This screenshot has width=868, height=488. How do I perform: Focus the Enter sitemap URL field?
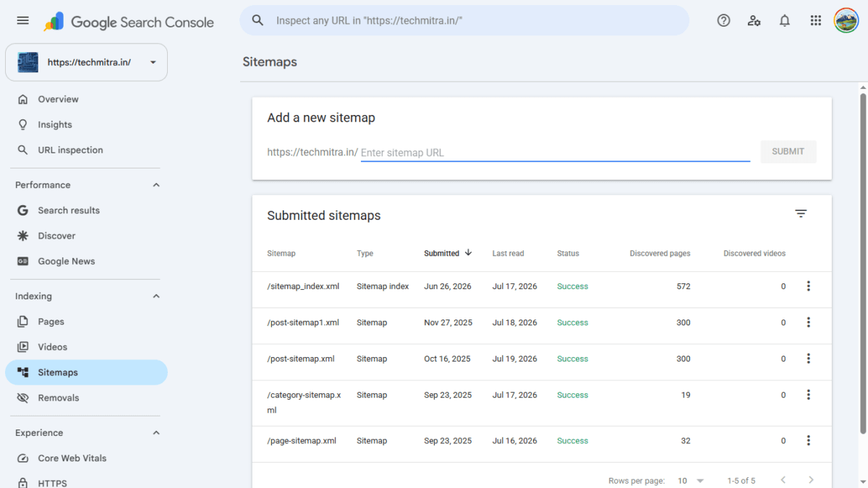556,153
